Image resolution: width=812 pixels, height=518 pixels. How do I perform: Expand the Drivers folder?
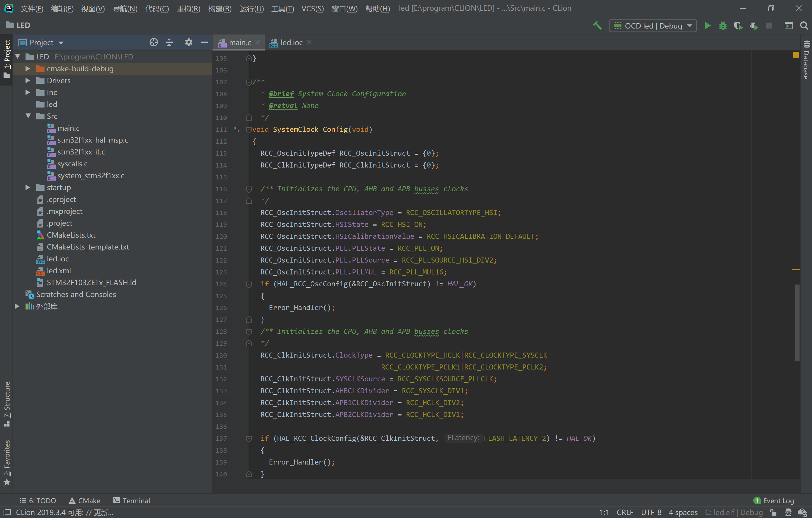click(28, 80)
